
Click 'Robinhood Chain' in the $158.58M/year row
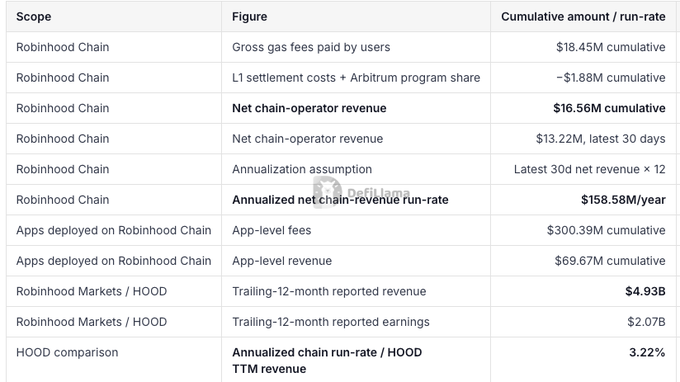(62, 200)
